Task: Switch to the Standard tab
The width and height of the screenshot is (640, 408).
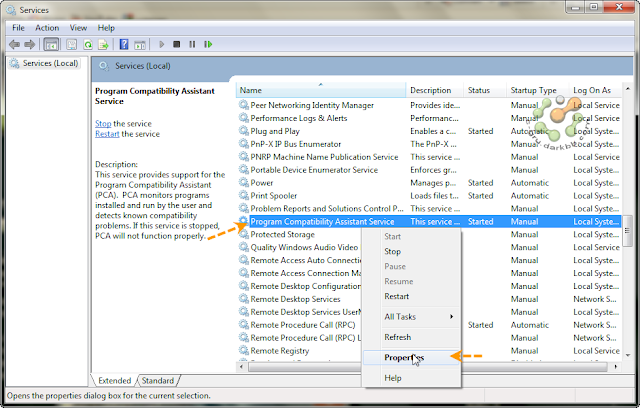Action: pos(158,380)
